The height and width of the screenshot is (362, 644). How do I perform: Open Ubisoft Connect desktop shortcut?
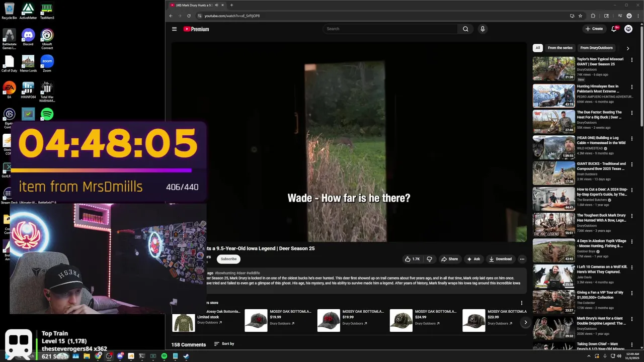click(x=47, y=39)
